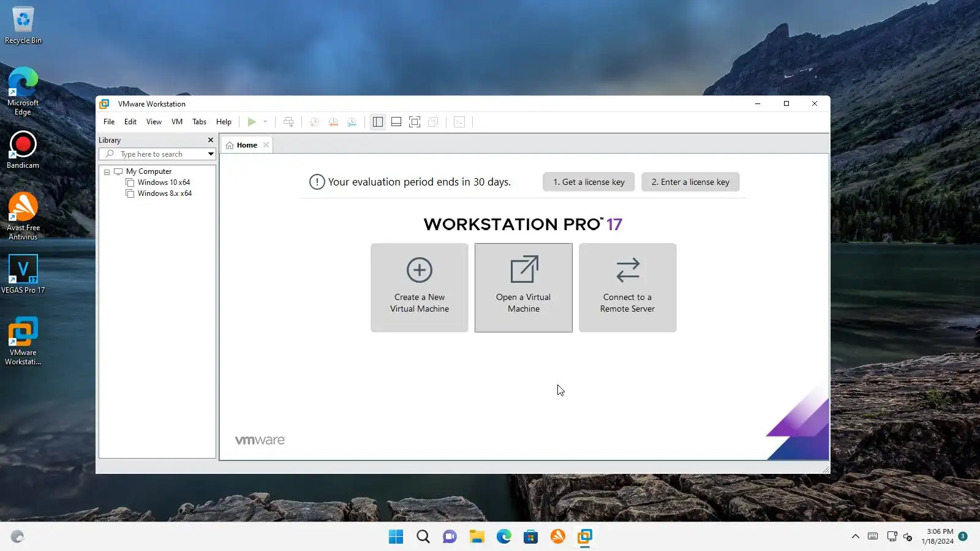
Task: Click the Unity mode toolbar icon
Action: coord(433,122)
